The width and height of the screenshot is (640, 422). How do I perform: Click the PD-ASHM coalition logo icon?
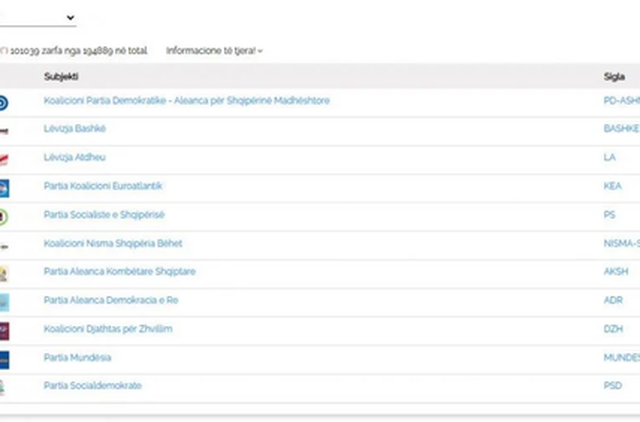[x=4, y=103]
